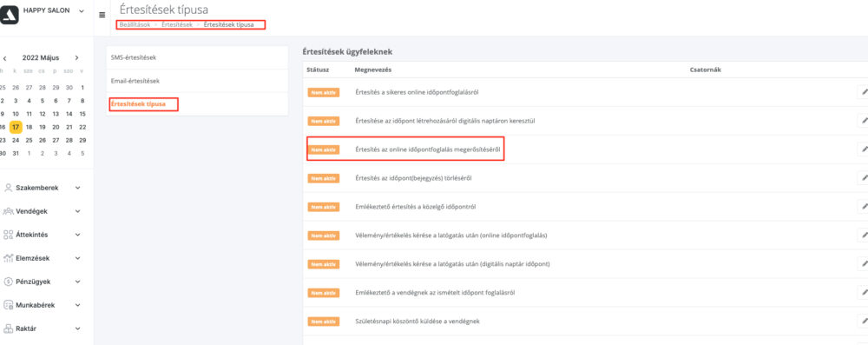Edit időpont(bejegyzés) törléséről notification

point(863,178)
